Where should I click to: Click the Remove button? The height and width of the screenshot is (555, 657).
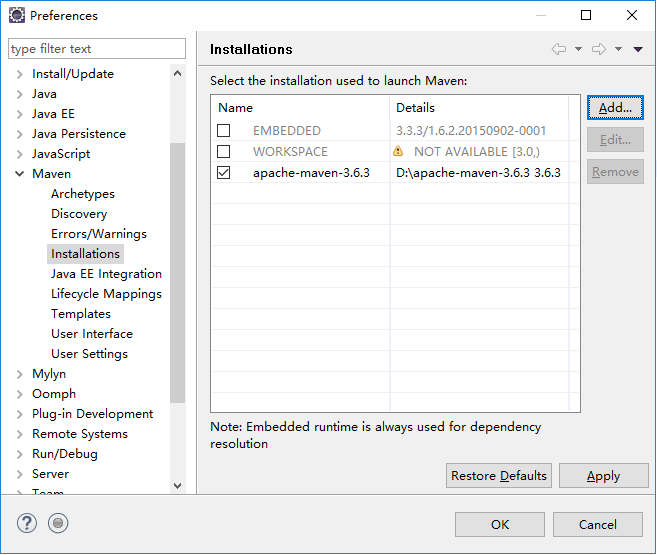pos(615,172)
